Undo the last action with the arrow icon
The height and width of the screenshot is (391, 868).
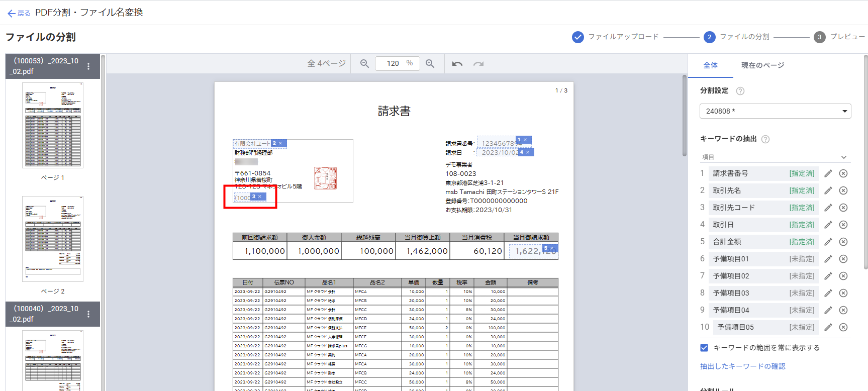point(457,64)
